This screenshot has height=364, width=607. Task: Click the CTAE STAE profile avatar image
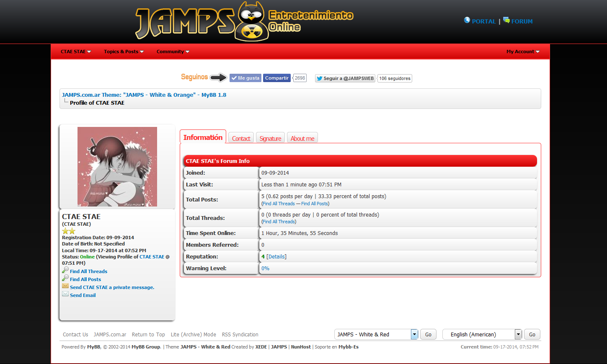117,167
